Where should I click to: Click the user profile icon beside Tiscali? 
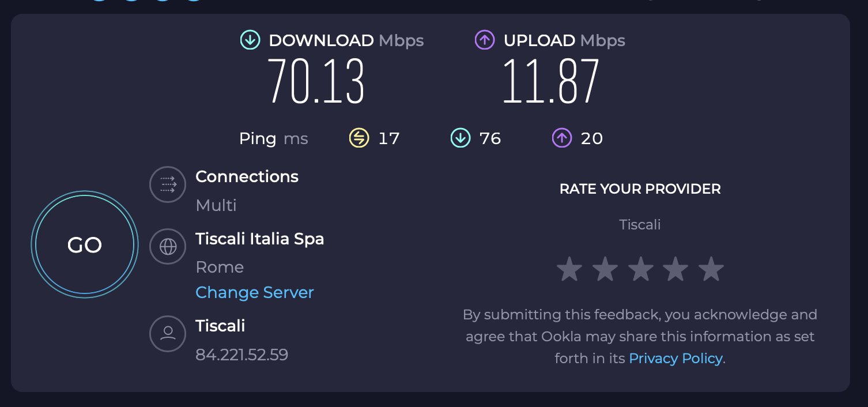tap(168, 333)
